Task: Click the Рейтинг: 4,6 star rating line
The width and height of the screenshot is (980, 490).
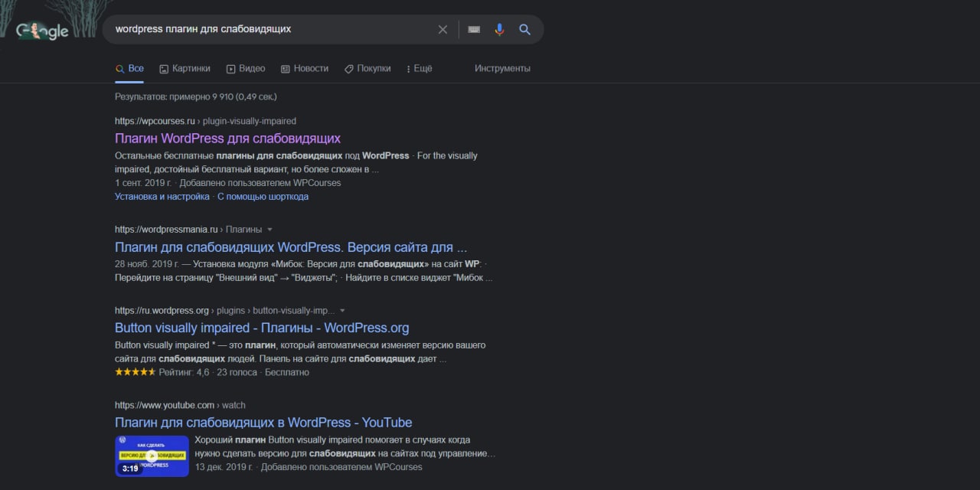Action: 212,372
